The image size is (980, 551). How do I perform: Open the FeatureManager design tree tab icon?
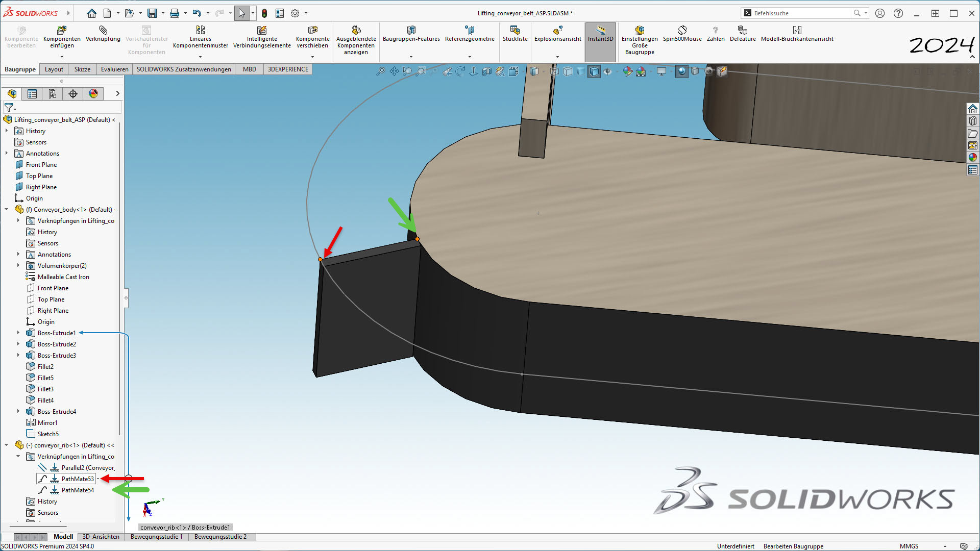(x=12, y=93)
